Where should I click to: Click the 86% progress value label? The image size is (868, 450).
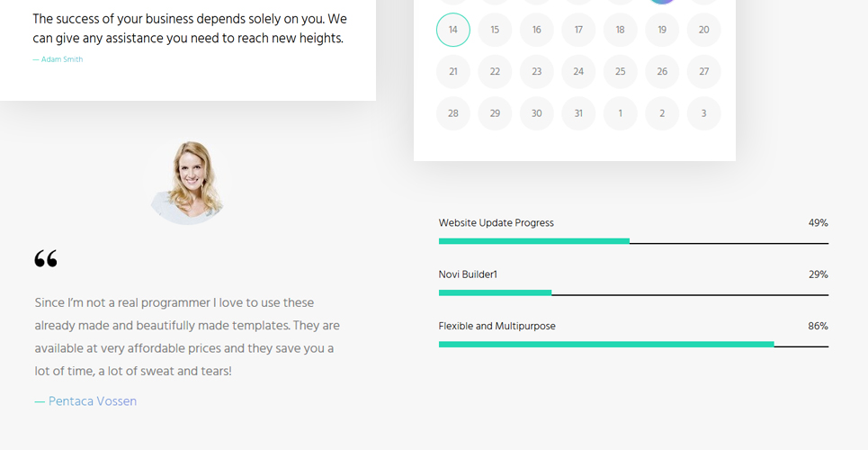click(x=818, y=326)
